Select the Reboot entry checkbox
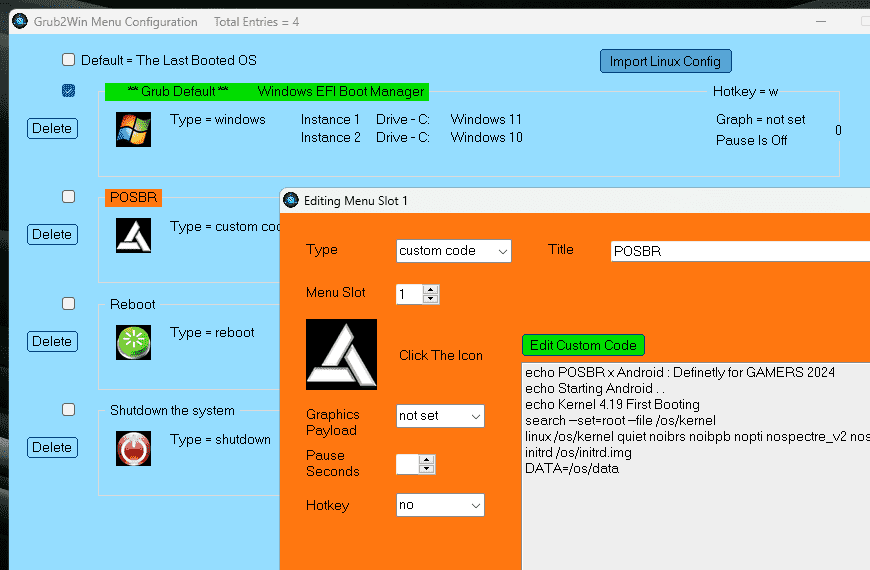The image size is (870, 570). click(x=69, y=303)
